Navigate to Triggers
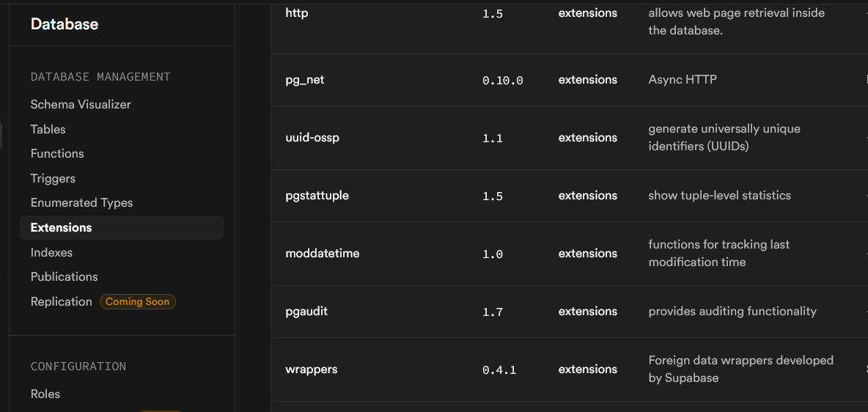This screenshot has height=412, width=868. [x=53, y=178]
